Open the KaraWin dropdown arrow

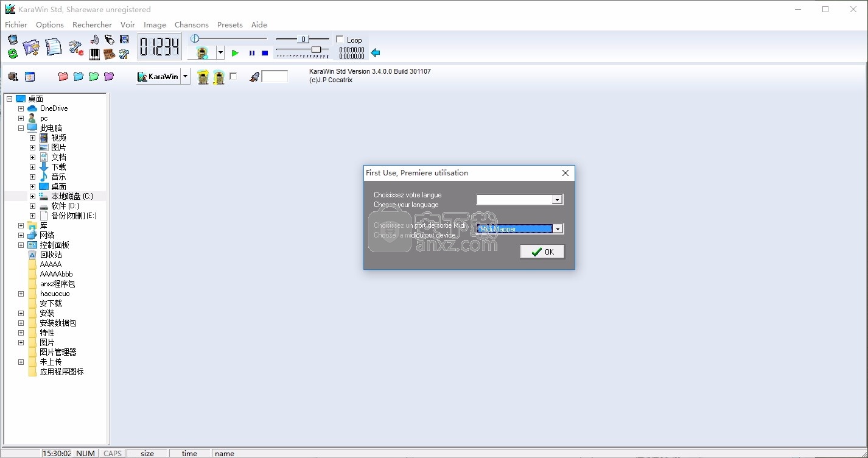tap(186, 77)
